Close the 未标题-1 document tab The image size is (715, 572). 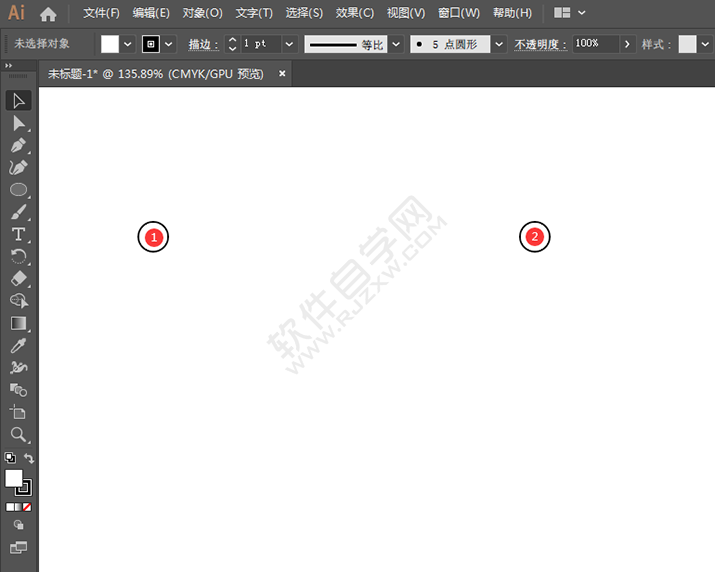point(282,73)
